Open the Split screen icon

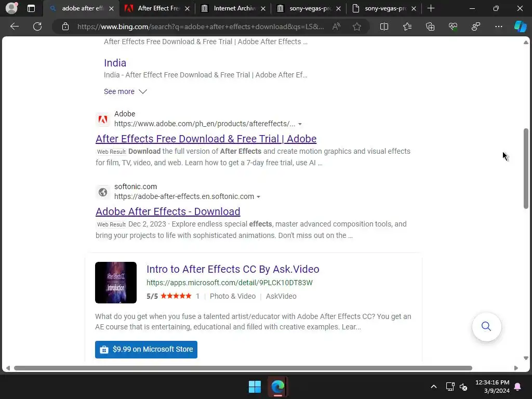tap(384, 26)
